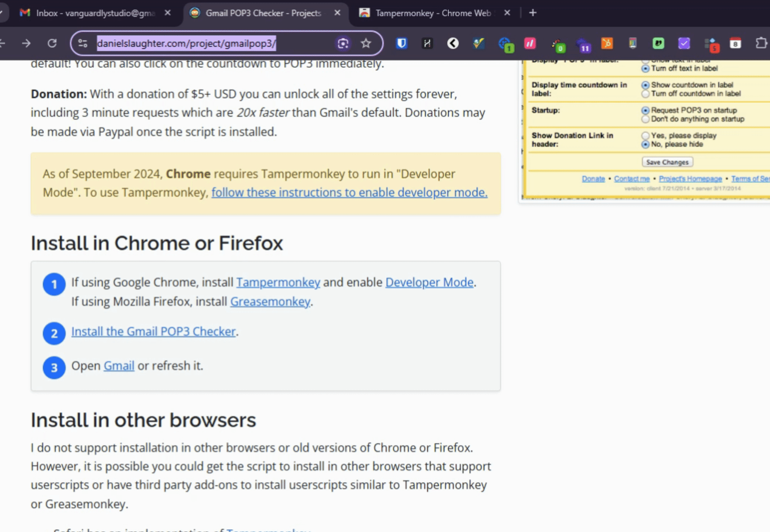Open the calendar extension showing 8
The height and width of the screenshot is (532, 770).
coord(735,44)
